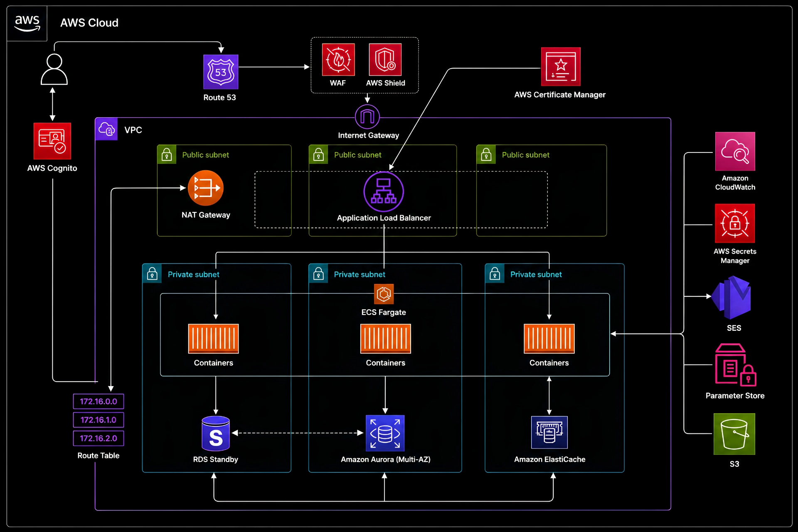The width and height of the screenshot is (798, 532).
Task: Click the Amazon CloudWatch icon
Action: click(x=735, y=151)
